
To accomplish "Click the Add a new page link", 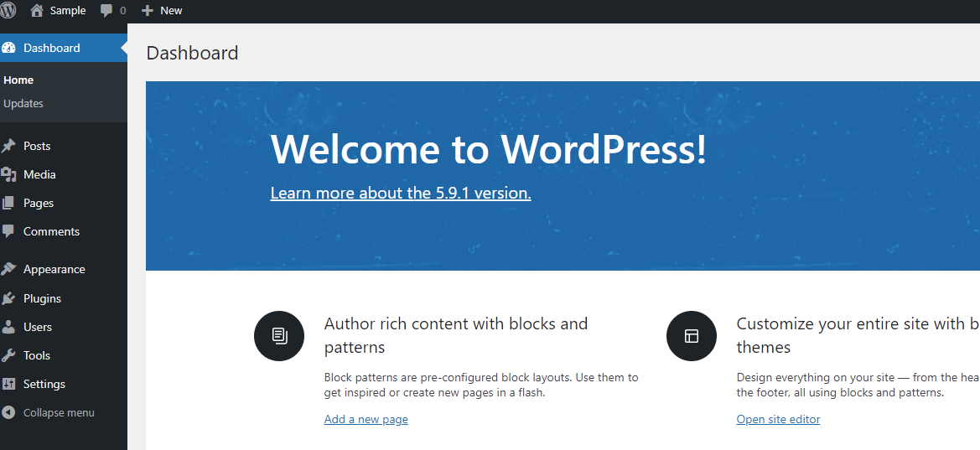I will pyautogui.click(x=366, y=419).
